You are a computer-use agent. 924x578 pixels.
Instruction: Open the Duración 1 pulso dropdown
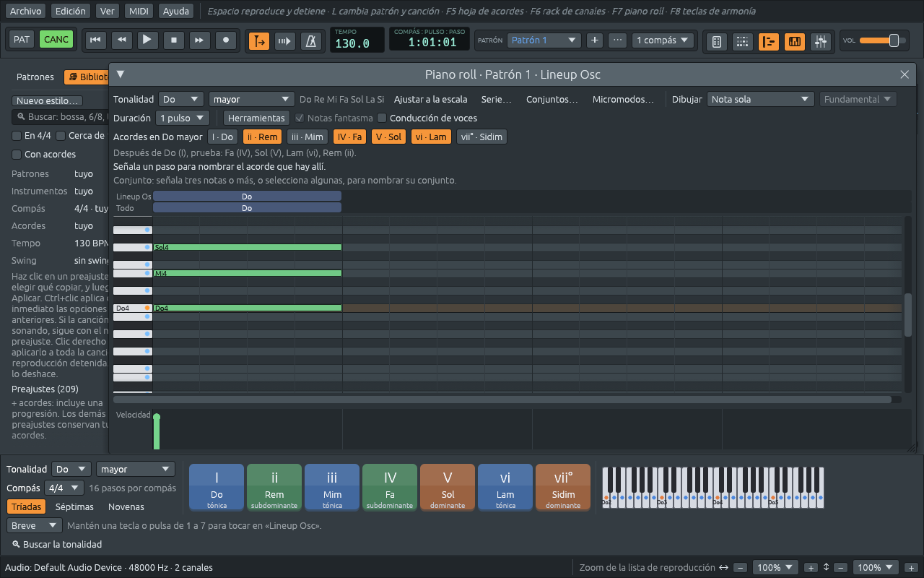[183, 118]
